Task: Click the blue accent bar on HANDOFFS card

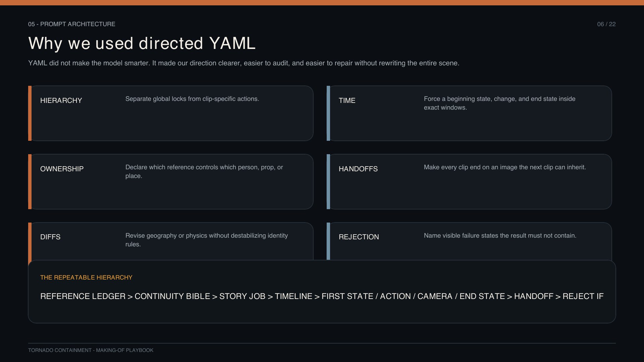Action: point(328,182)
